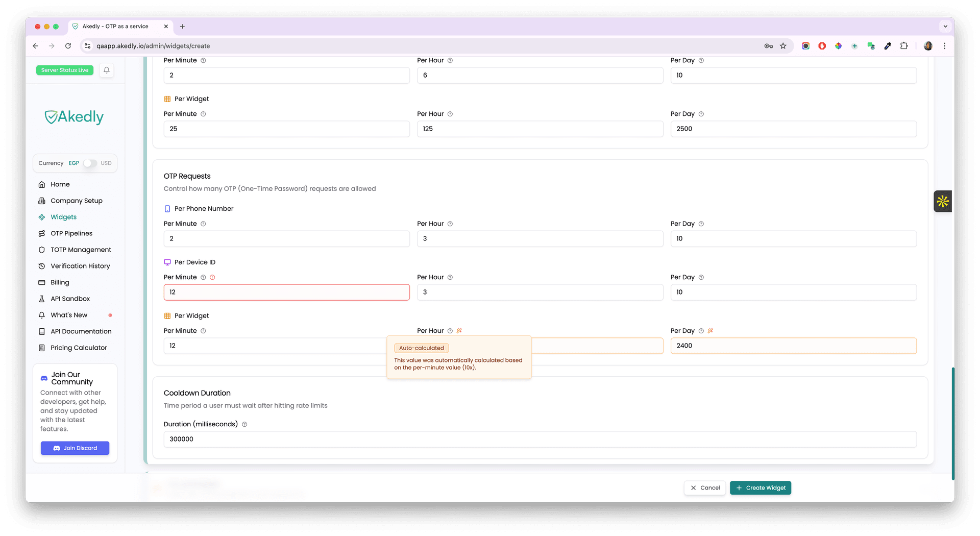Open TOTP Management page
980x536 pixels.
point(81,250)
